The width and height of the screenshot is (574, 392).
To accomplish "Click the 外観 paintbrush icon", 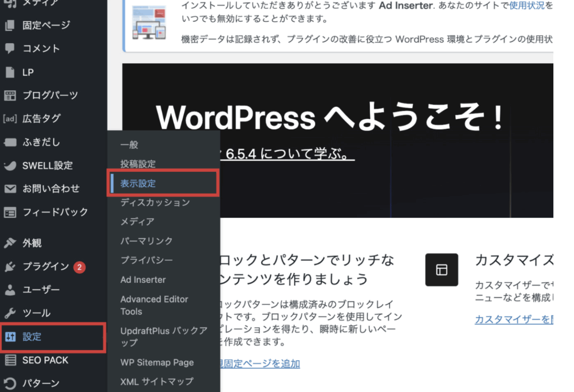I will [x=10, y=243].
